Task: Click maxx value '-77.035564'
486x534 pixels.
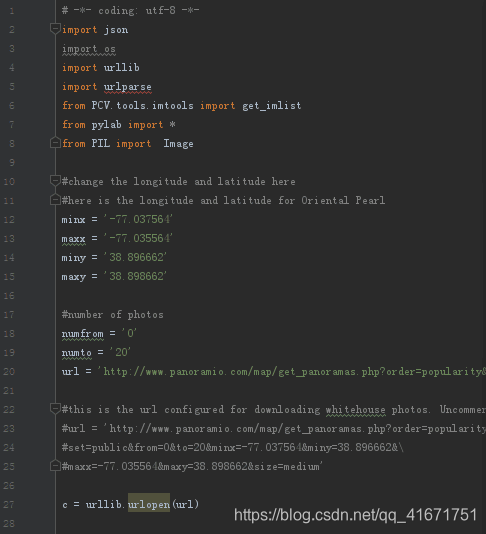Action: tap(138, 238)
